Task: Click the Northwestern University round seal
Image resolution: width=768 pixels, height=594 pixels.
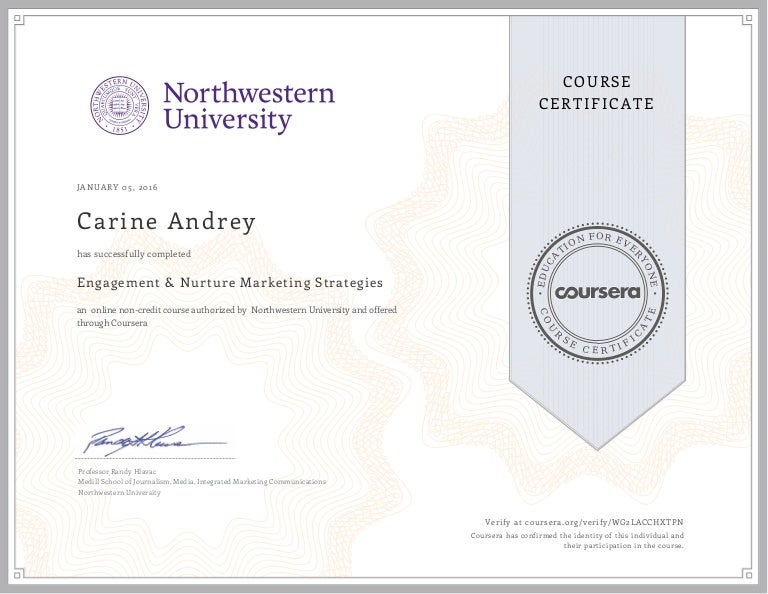Action: click(x=120, y=105)
